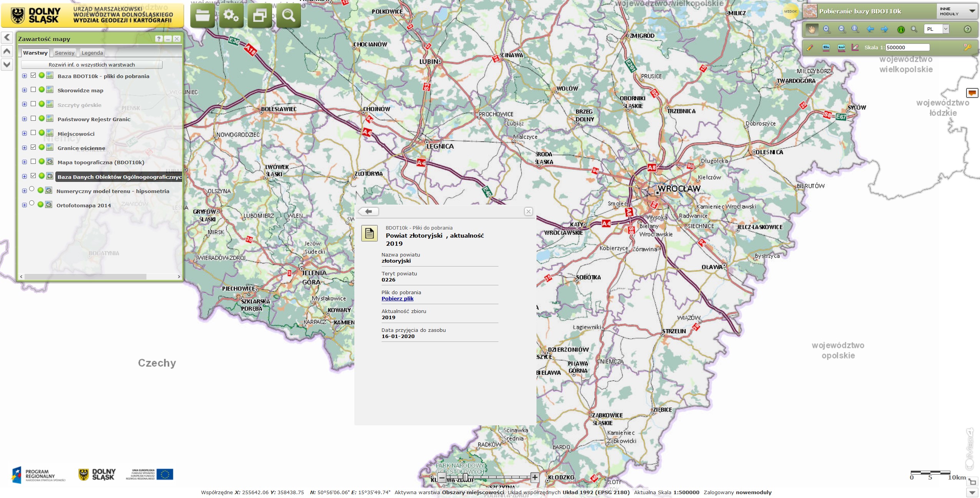Uncheck the Granice ościenne layer

click(x=33, y=147)
